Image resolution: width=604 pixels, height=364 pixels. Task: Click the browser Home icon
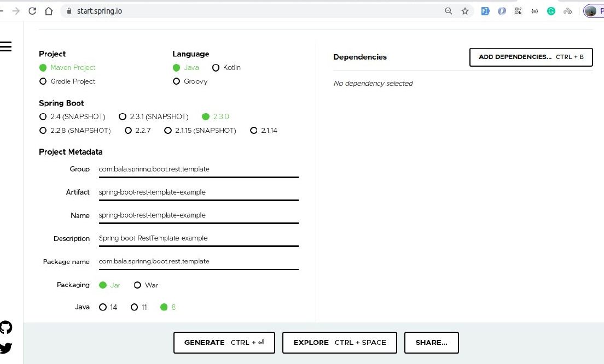click(x=49, y=10)
